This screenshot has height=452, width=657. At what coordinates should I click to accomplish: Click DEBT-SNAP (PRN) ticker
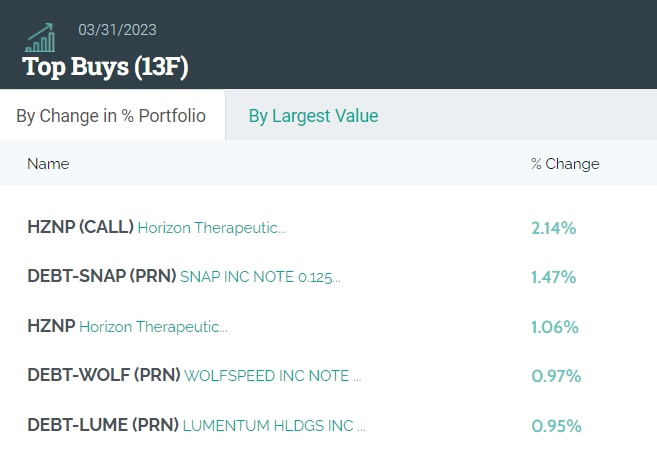coord(101,276)
